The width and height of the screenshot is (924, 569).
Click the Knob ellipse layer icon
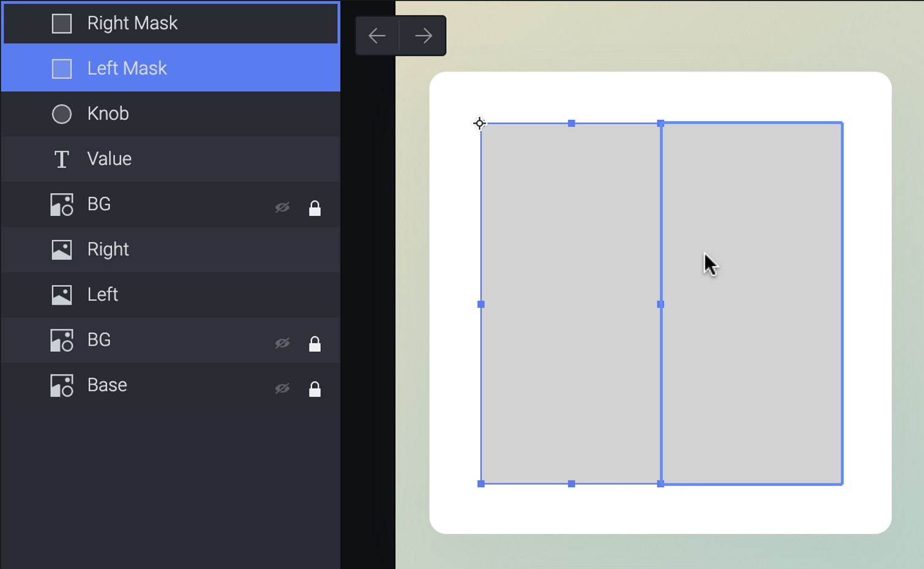coord(62,114)
